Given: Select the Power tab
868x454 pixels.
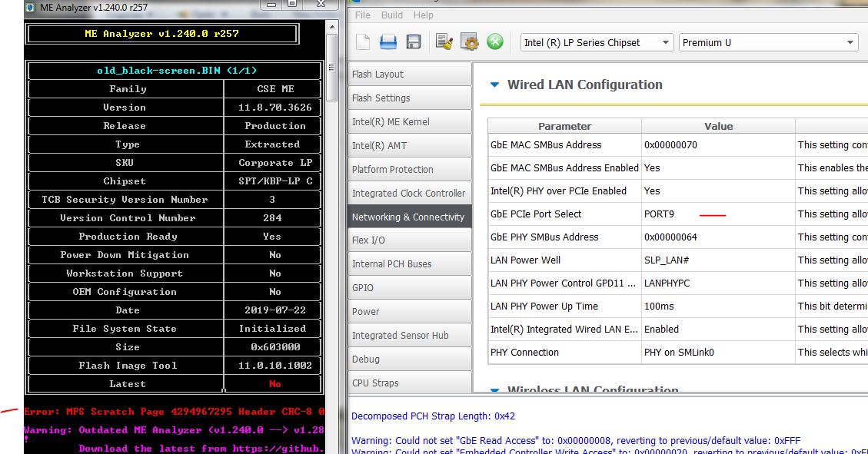Looking at the screenshot, I should (410, 311).
